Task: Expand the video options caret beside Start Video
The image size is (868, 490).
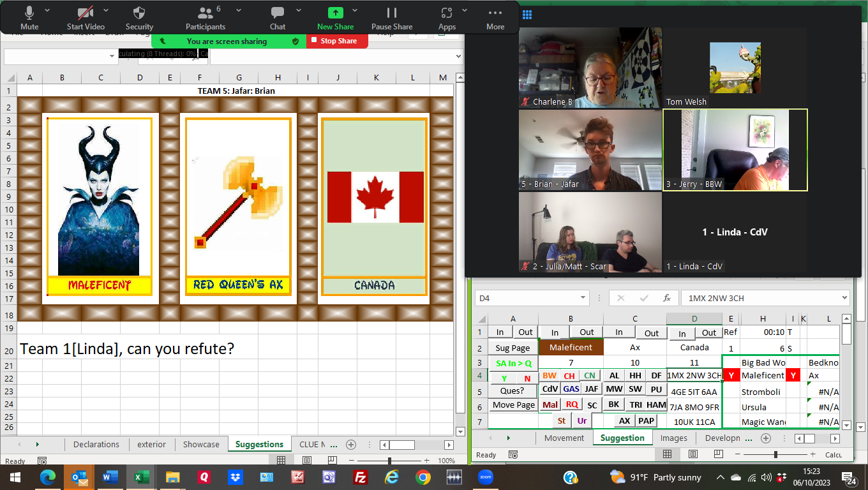Action: [x=105, y=11]
